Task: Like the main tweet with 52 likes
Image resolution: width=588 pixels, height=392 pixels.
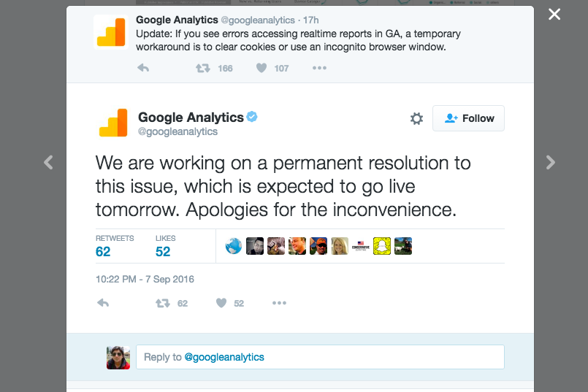Action: 221,303
